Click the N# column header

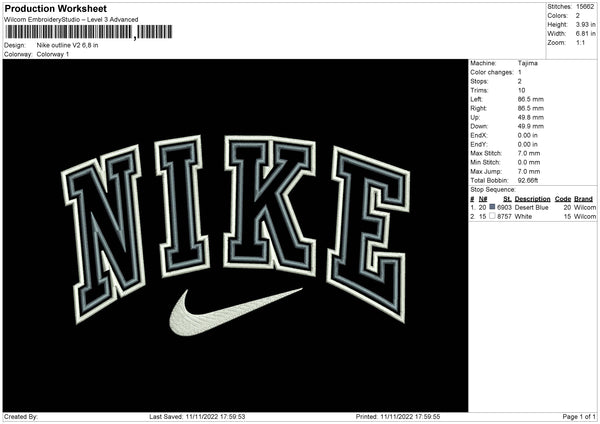pyautogui.click(x=483, y=199)
